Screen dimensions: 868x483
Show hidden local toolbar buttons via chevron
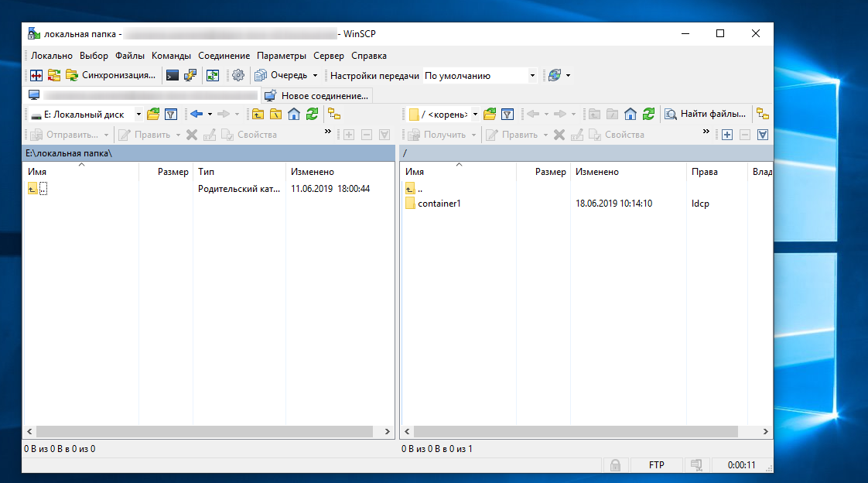click(328, 132)
